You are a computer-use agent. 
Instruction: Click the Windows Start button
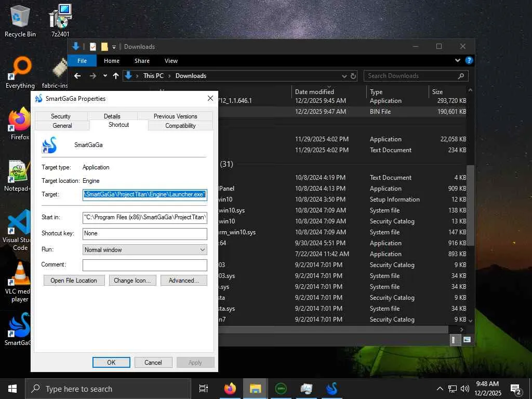(x=12, y=389)
